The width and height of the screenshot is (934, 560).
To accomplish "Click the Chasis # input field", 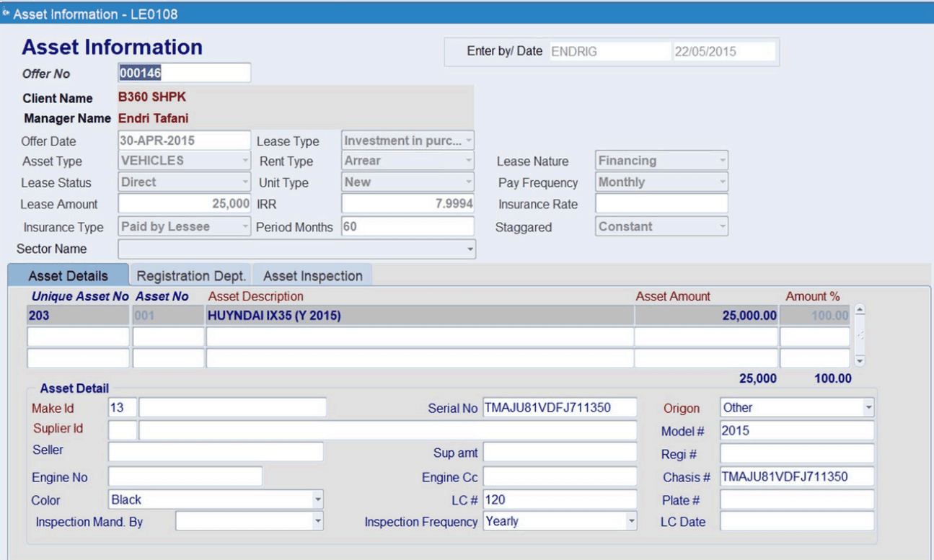I will (796, 476).
